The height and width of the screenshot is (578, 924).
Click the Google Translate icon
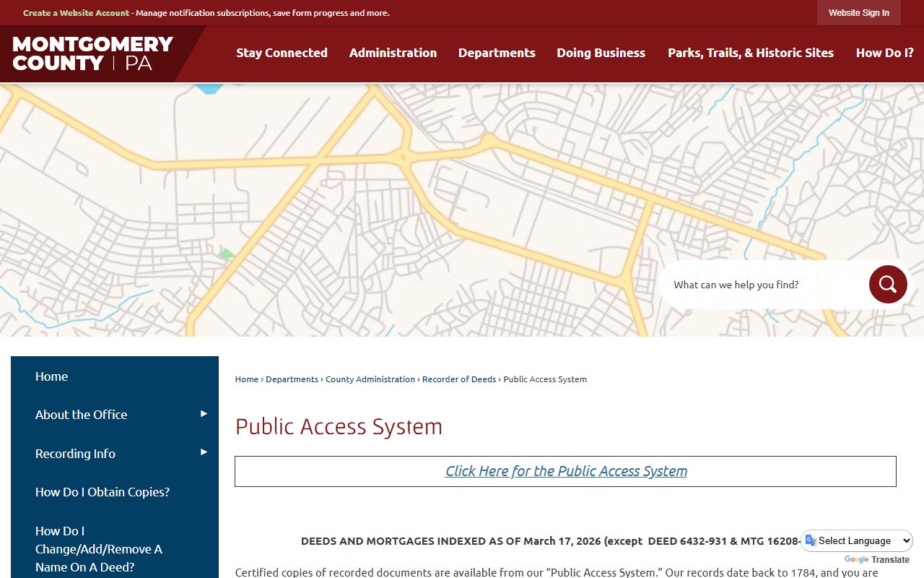811,540
